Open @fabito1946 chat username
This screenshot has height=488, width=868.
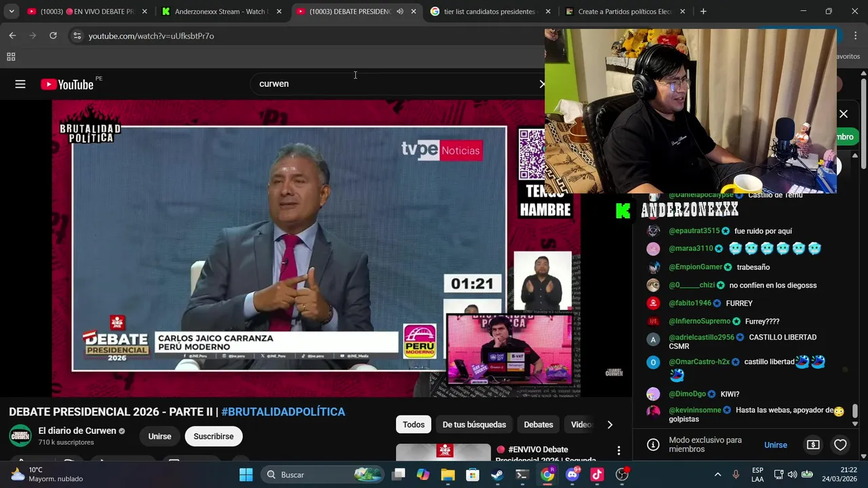pyautogui.click(x=690, y=303)
